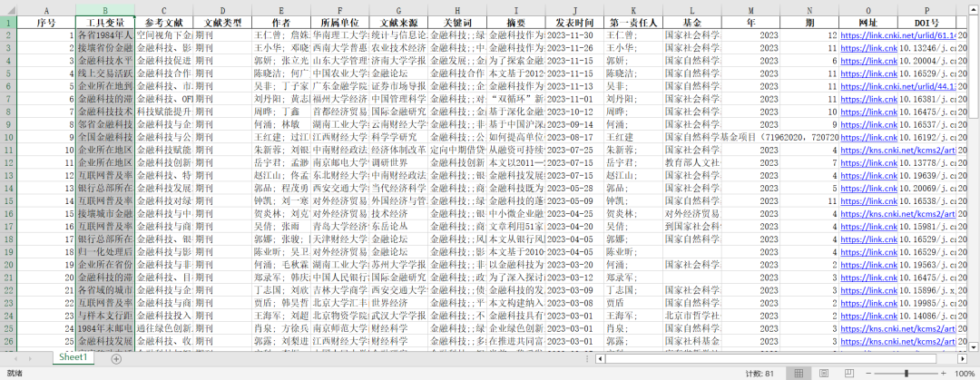
Task: Open the cnki urlid/44.1 link in row 6
Action: pos(899,86)
